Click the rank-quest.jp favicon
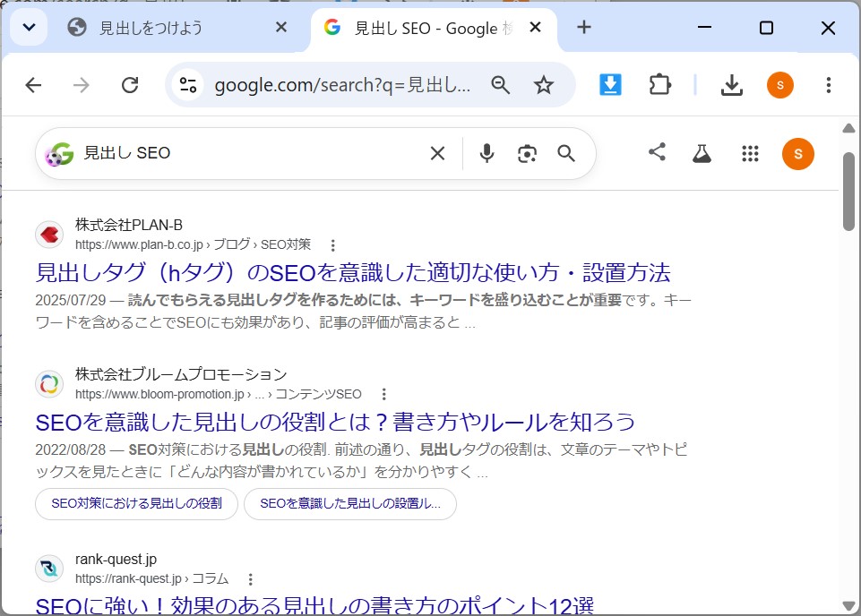861x616 pixels. pyautogui.click(x=49, y=569)
